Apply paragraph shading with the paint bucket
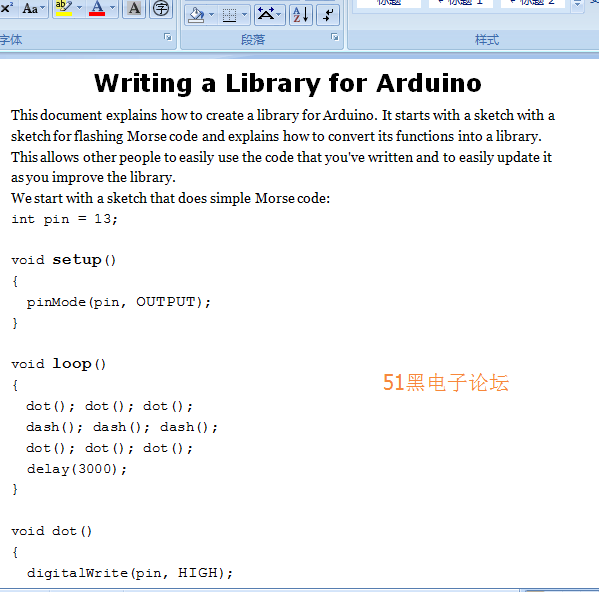 pos(196,15)
